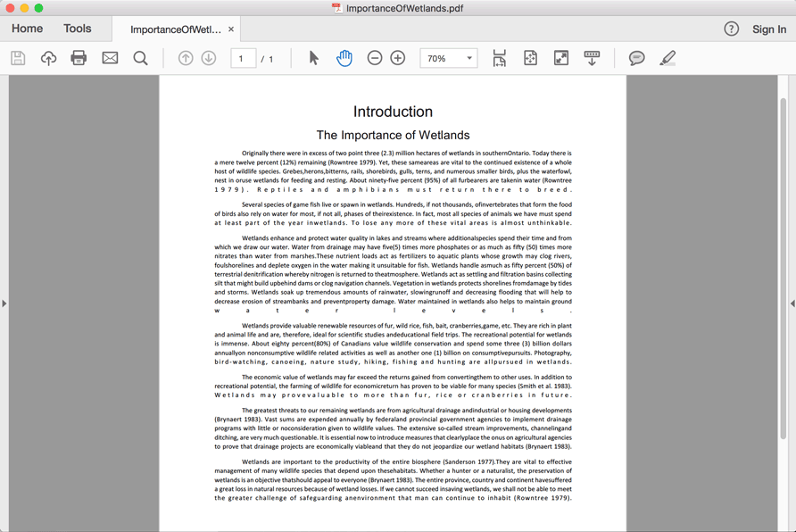Print the document with printer icon
The image size is (796, 532).
coord(79,58)
